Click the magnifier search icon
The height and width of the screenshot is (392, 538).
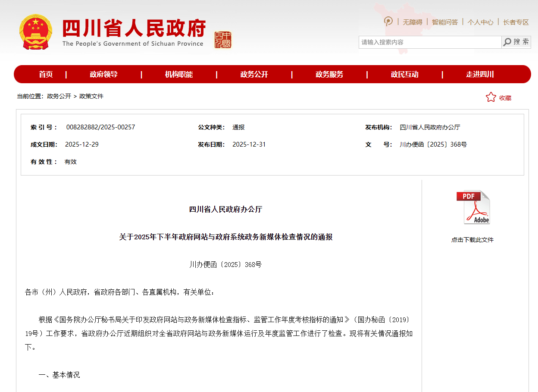tap(507, 42)
